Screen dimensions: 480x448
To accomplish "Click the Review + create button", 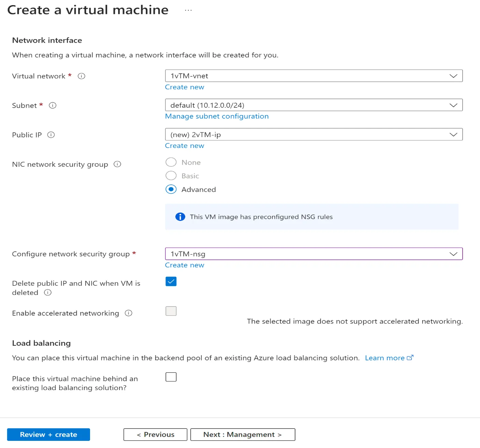I will point(48,434).
